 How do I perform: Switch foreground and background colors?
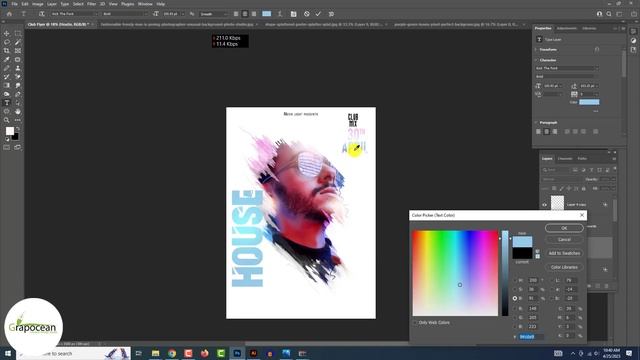coord(18,129)
